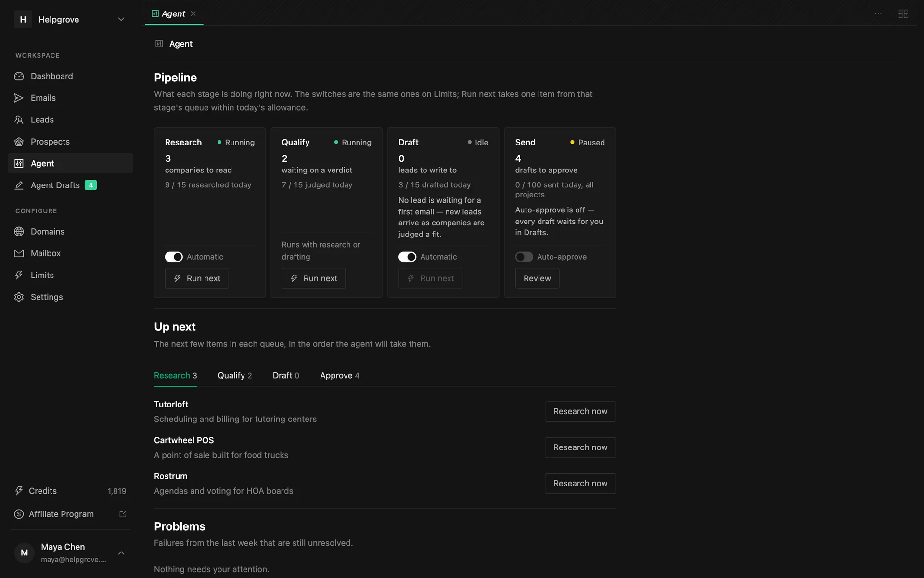Expand the Helpgrove workspace dropdown chevron
924x578 pixels.
tap(121, 19)
